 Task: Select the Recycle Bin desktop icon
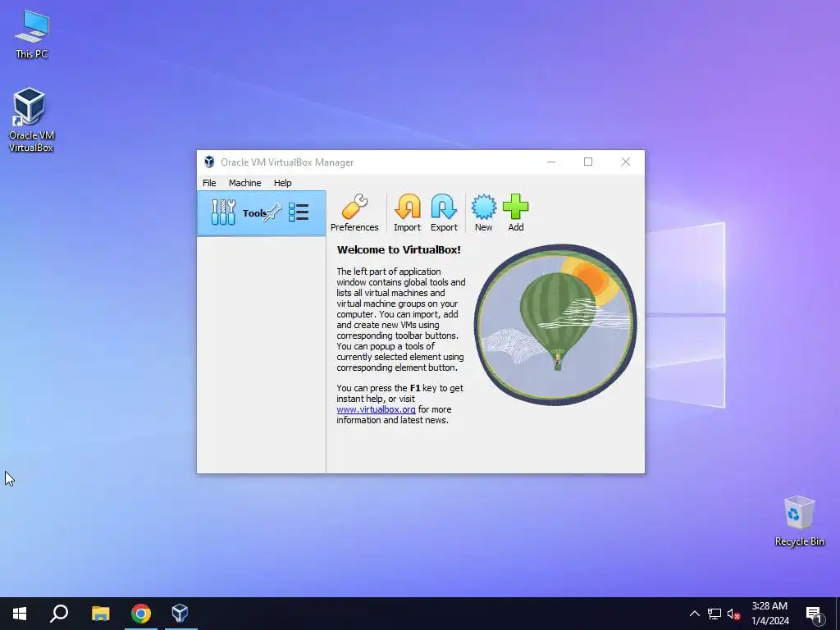(799, 521)
